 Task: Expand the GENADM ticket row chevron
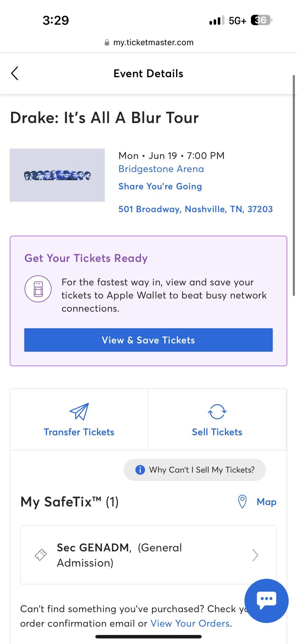(255, 555)
